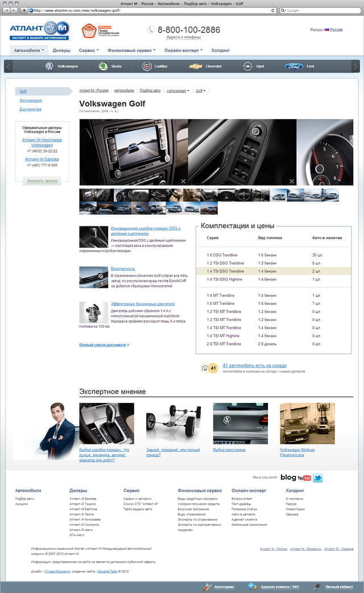Open the Финансовый сервис dropdown

coord(131,50)
